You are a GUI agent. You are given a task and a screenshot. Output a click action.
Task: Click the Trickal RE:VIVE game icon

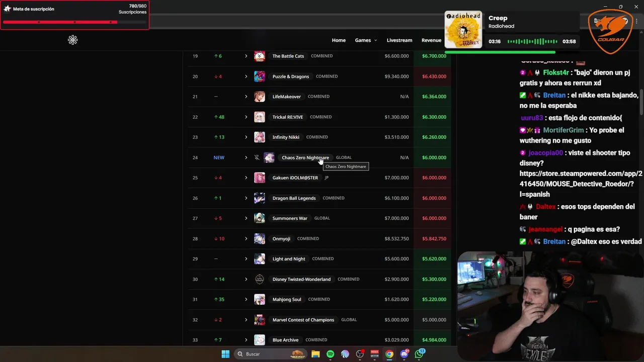pyautogui.click(x=260, y=117)
